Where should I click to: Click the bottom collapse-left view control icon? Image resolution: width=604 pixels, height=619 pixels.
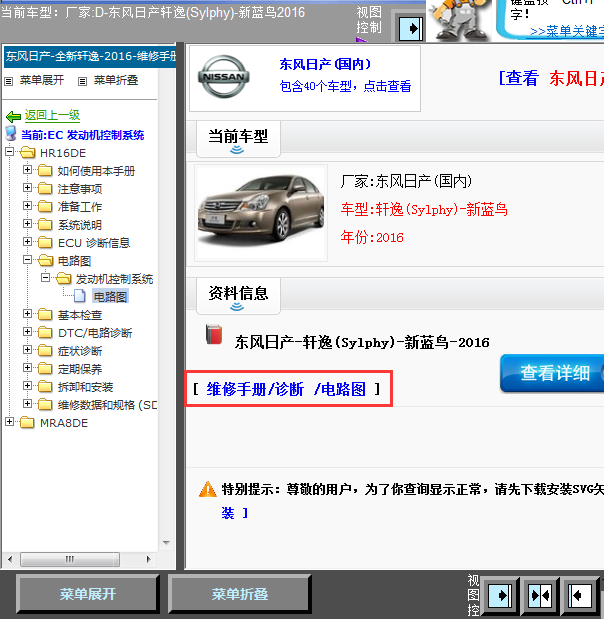[x=580, y=596]
